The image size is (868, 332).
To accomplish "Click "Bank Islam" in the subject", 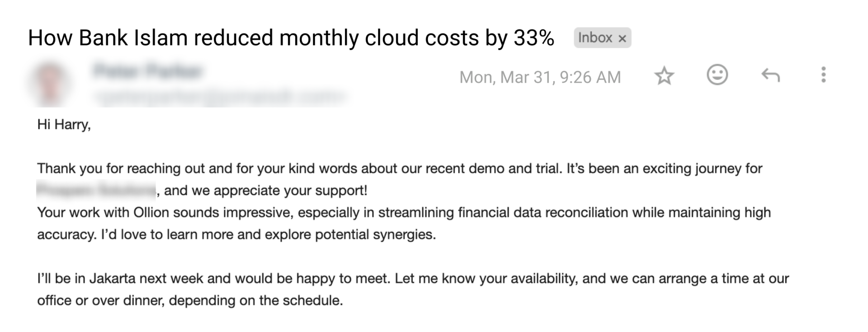I will pyautogui.click(x=133, y=38).
